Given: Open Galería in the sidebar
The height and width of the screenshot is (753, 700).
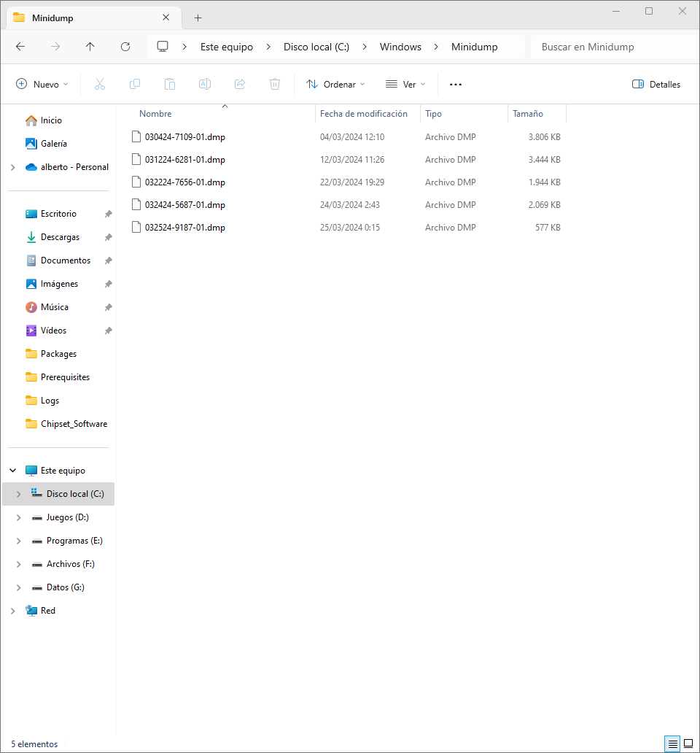Looking at the screenshot, I should tap(46, 144).
